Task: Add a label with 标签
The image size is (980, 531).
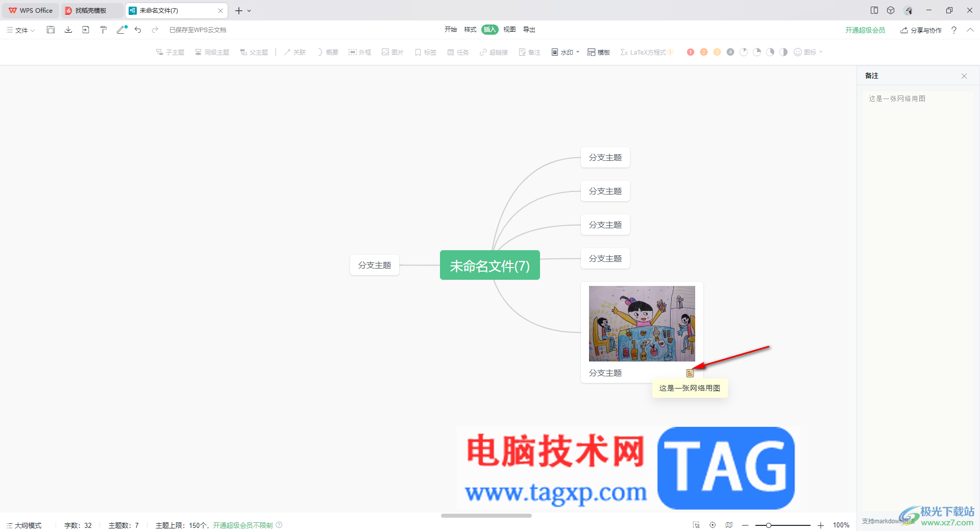Action: (425, 52)
